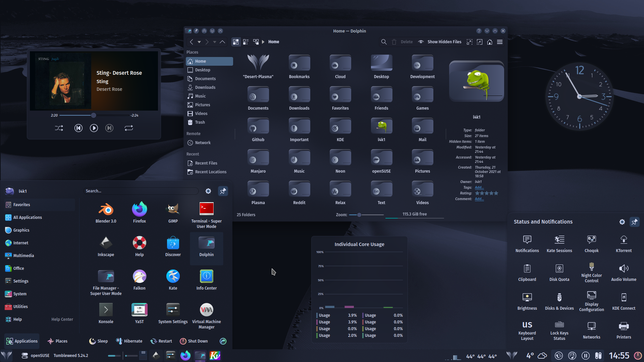Screen dimensions: 644x362
Task: Pin the application launcher open
Action: pos(223,191)
